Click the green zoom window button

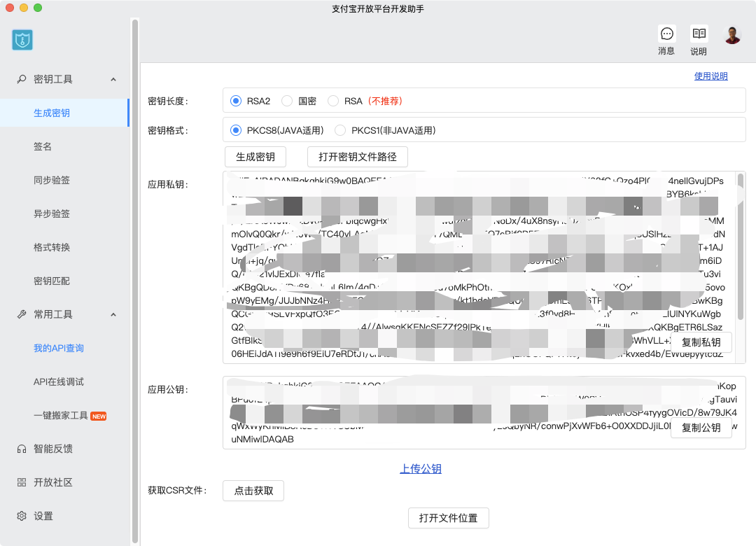(x=38, y=8)
